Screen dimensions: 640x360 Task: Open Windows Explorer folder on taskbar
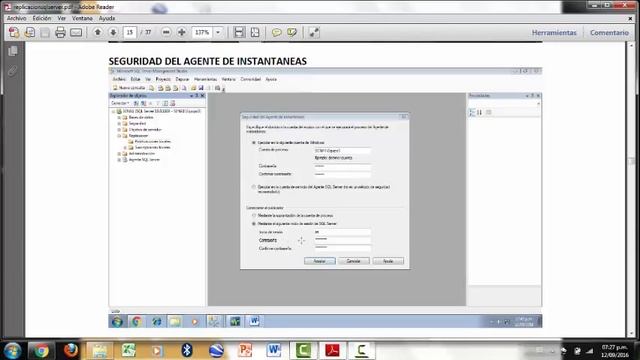tap(100, 351)
